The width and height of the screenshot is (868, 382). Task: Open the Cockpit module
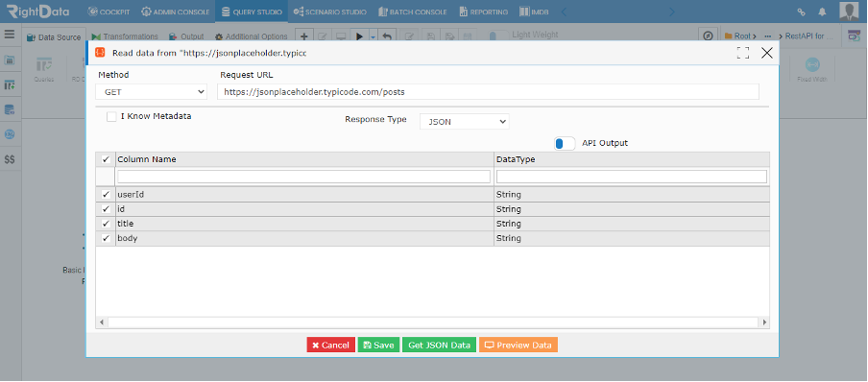click(108, 12)
